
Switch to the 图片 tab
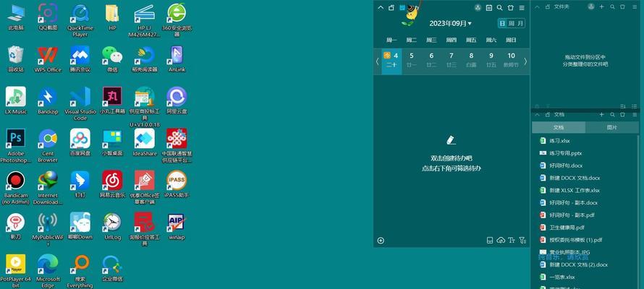click(x=612, y=127)
